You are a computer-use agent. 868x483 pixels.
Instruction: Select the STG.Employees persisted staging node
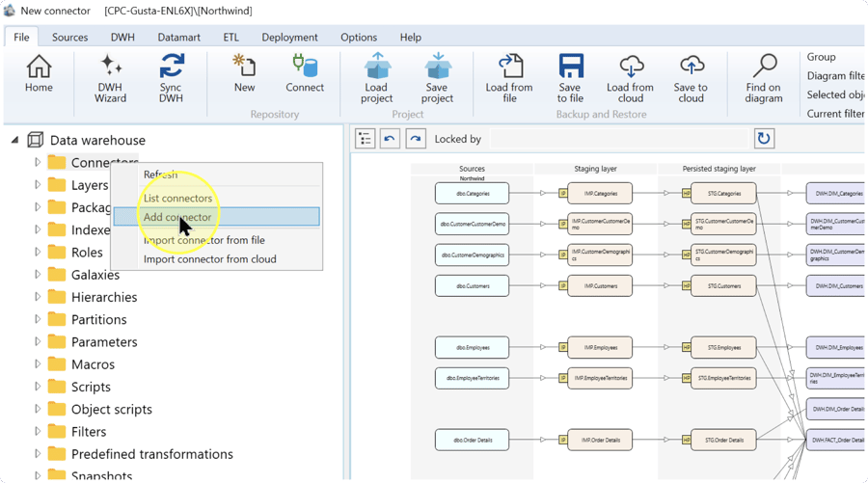[723, 347]
